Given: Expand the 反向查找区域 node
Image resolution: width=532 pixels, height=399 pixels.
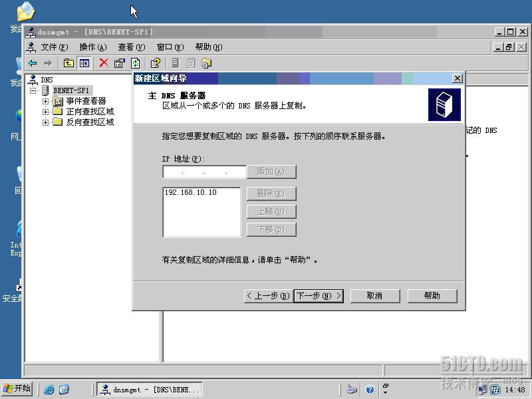Looking at the screenshot, I should [45, 122].
